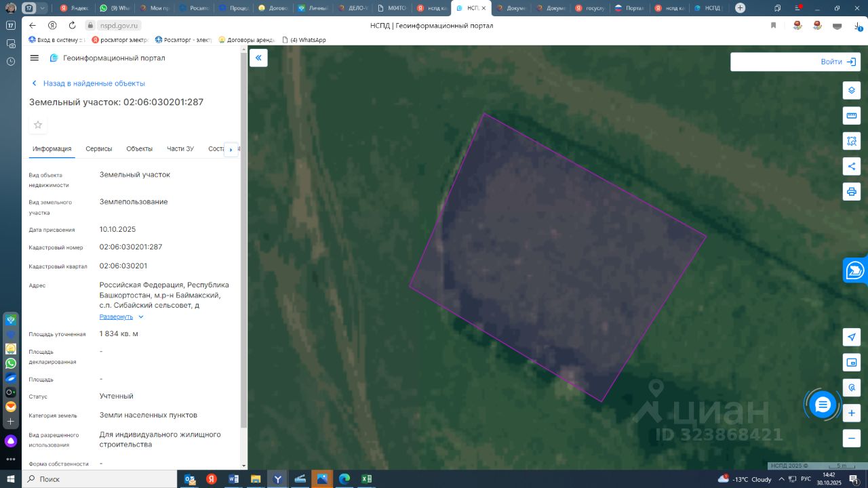Image resolution: width=868 pixels, height=488 pixels.
Task: Collapse the side panel with double-chevron button
Action: tap(258, 58)
